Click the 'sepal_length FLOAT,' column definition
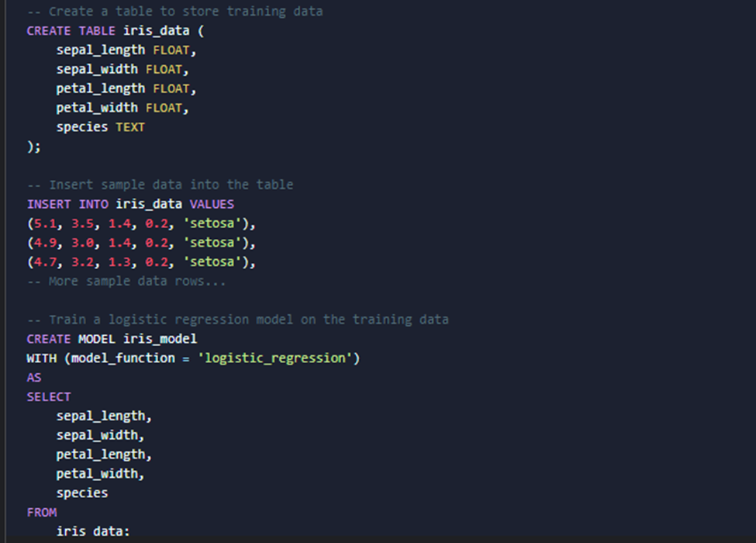Screen dimensions: 756x543 [126, 50]
